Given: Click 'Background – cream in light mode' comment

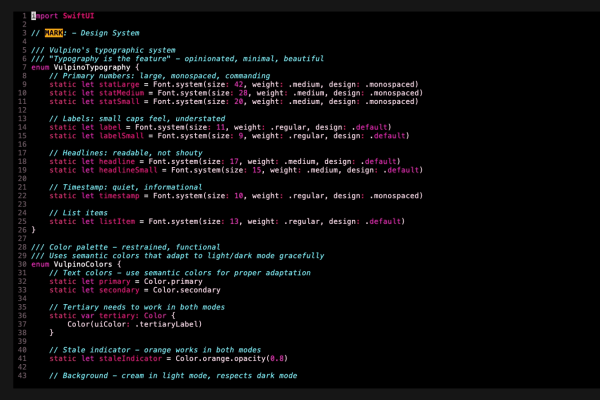Looking at the screenshot, I should 173,376.
